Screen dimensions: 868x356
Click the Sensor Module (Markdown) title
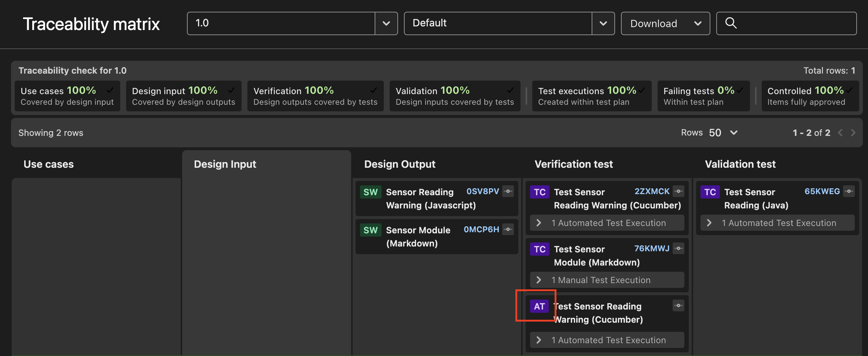418,237
